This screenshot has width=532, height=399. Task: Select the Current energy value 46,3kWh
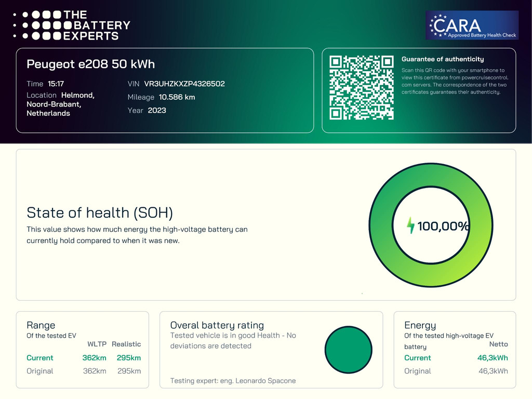(493, 357)
